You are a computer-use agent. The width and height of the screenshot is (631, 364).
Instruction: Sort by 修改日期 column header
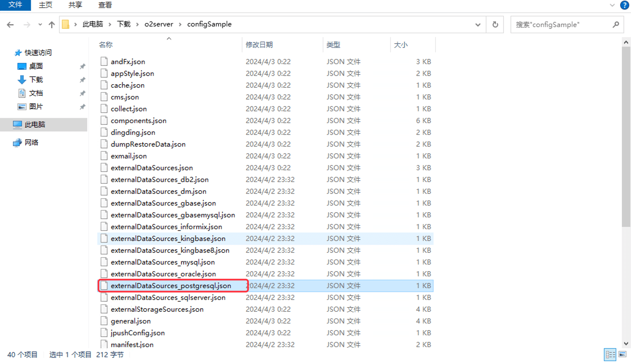point(259,45)
